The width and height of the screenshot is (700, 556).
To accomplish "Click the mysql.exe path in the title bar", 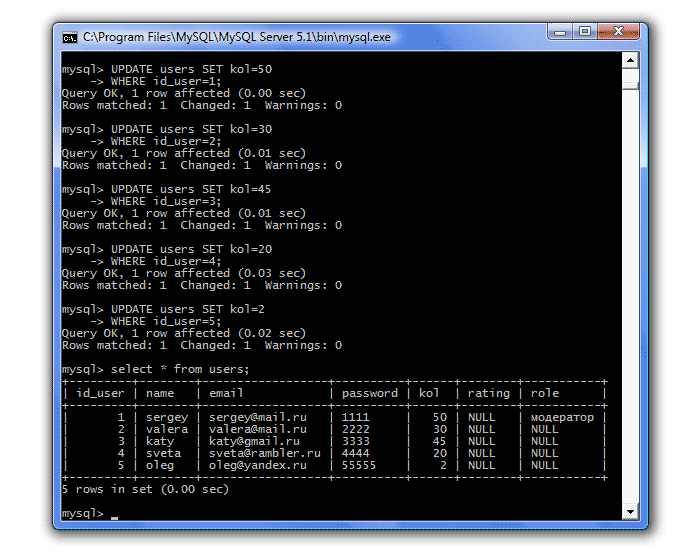I will (x=236, y=37).
